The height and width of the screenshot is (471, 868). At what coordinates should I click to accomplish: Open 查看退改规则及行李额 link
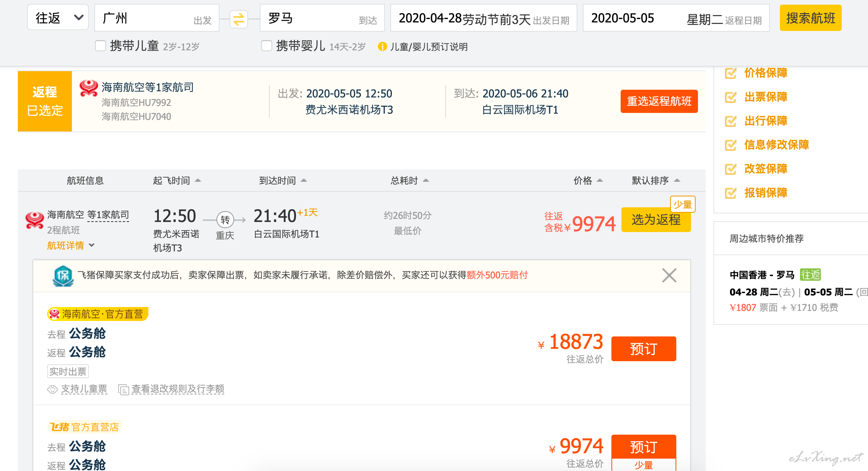point(178,389)
